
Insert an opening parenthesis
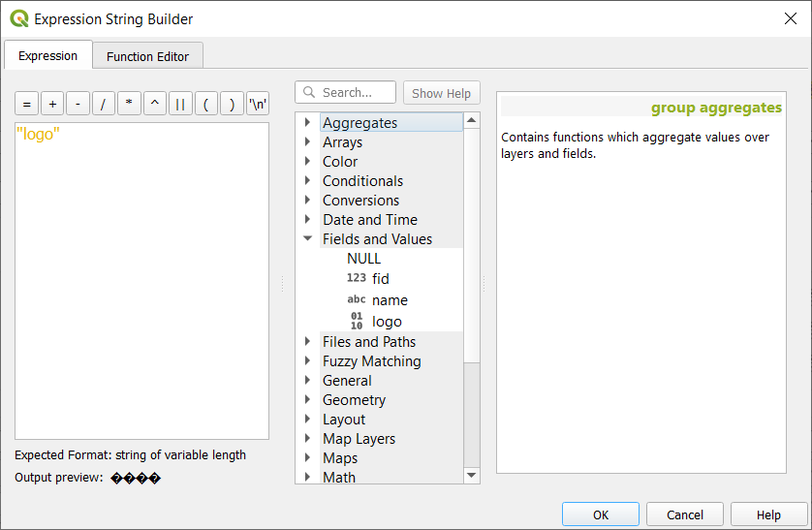coord(206,104)
